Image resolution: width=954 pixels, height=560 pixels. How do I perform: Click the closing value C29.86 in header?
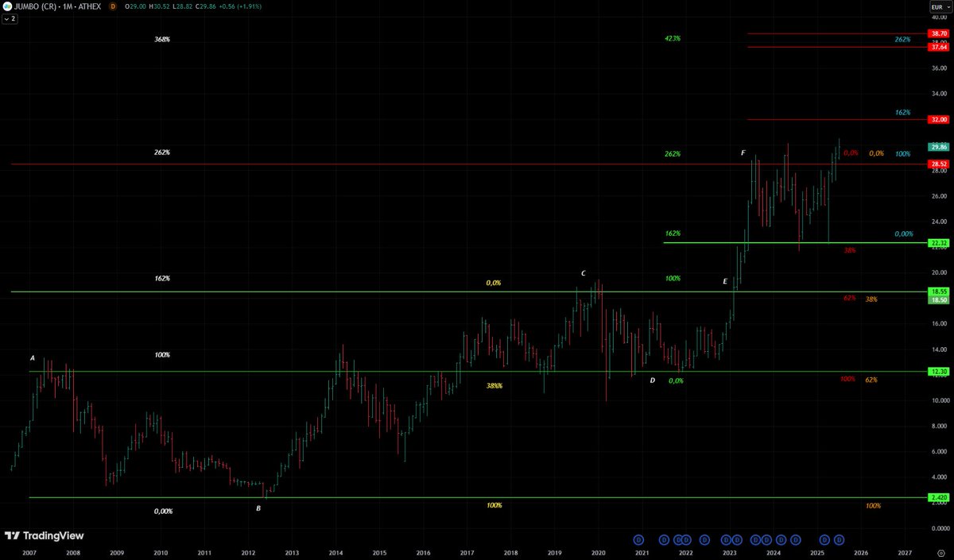(207, 6)
